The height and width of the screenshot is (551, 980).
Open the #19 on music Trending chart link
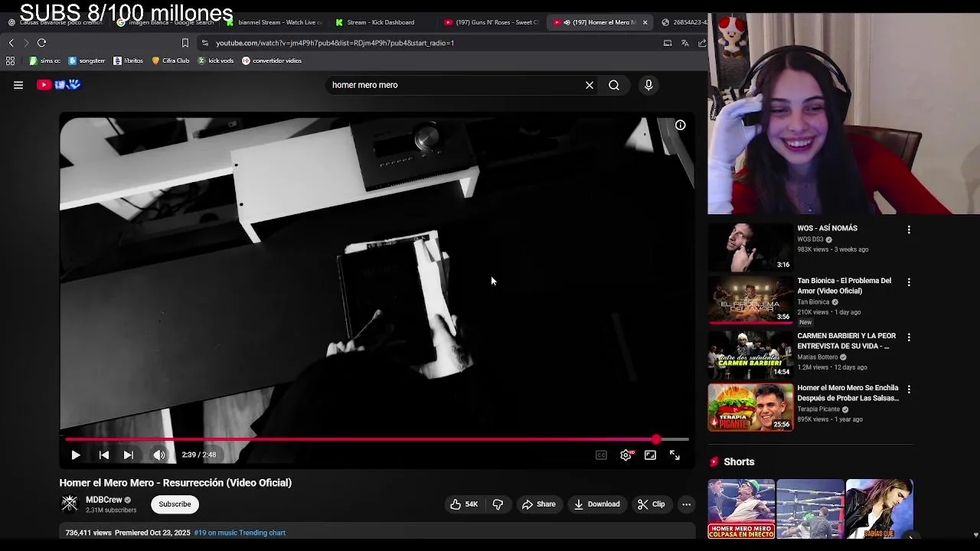[240, 533]
